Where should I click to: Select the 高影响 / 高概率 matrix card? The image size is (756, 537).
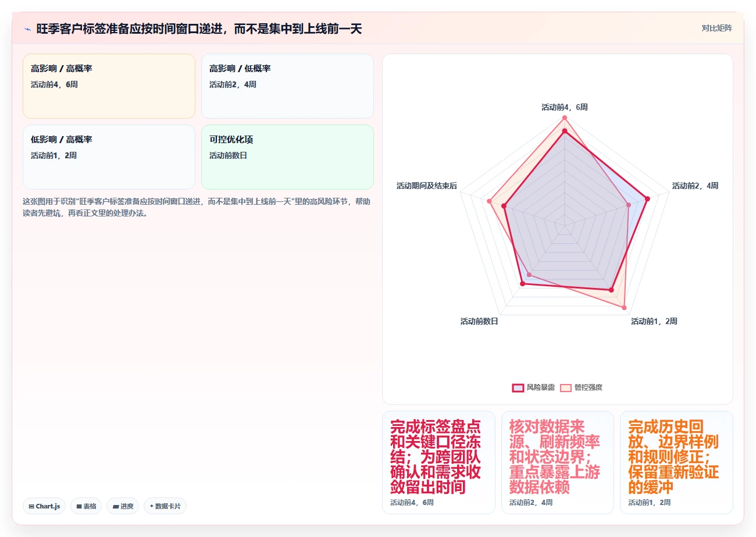click(x=109, y=86)
